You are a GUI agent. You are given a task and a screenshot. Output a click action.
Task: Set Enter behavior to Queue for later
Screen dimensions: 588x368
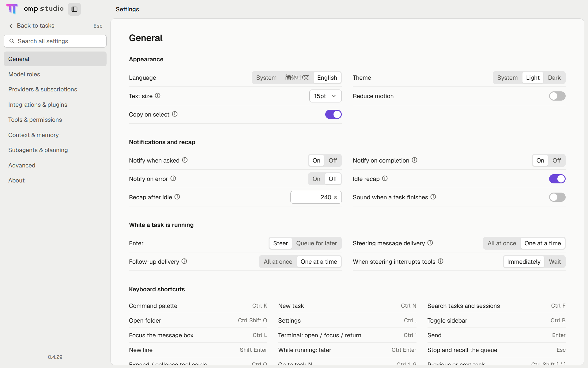click(x=316, y=243)
